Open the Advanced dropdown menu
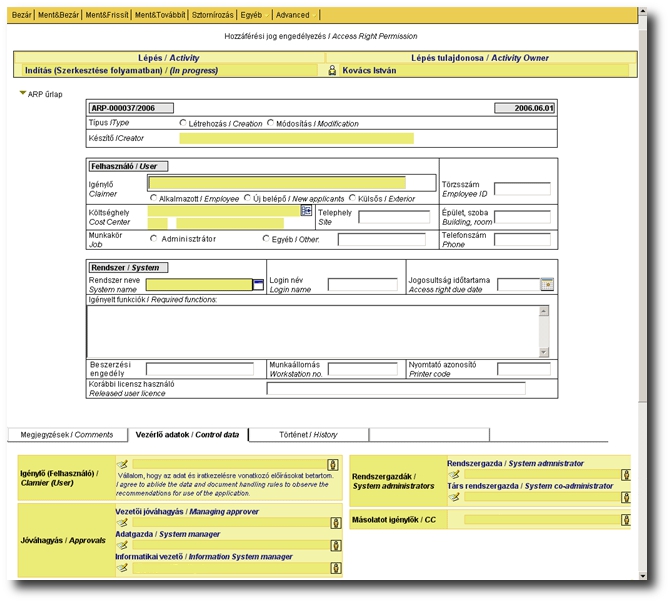The image size is (670, 603). click(x=296, y=15)
